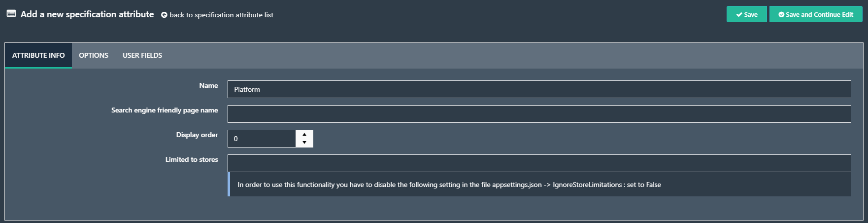Focus the Name field containing Platform

click(x=539, y=89)
